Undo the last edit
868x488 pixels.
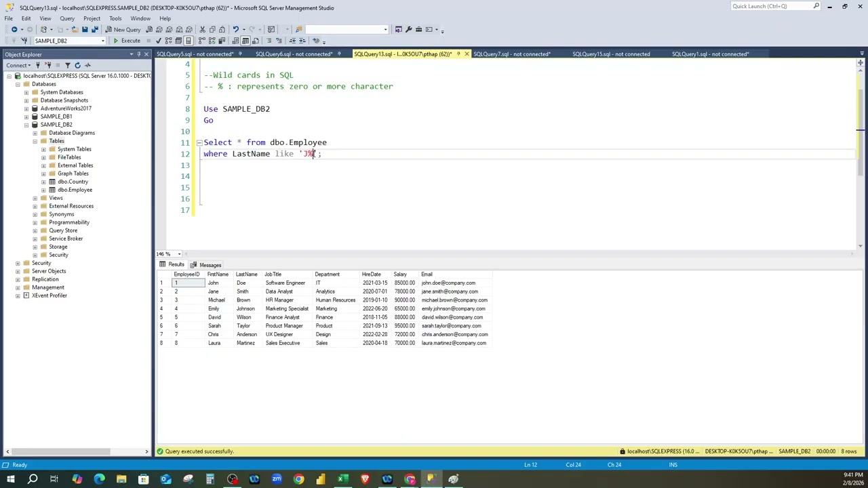235,29
